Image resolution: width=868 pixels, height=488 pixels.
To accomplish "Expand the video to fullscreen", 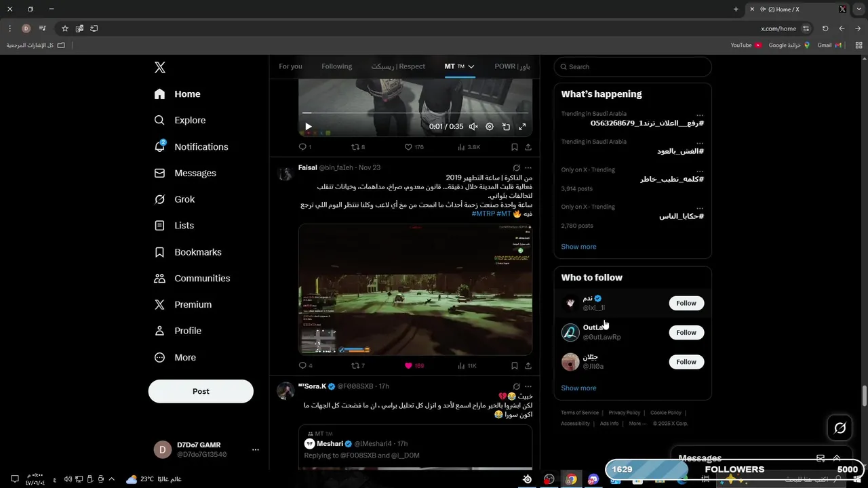I will coord(522,127).
